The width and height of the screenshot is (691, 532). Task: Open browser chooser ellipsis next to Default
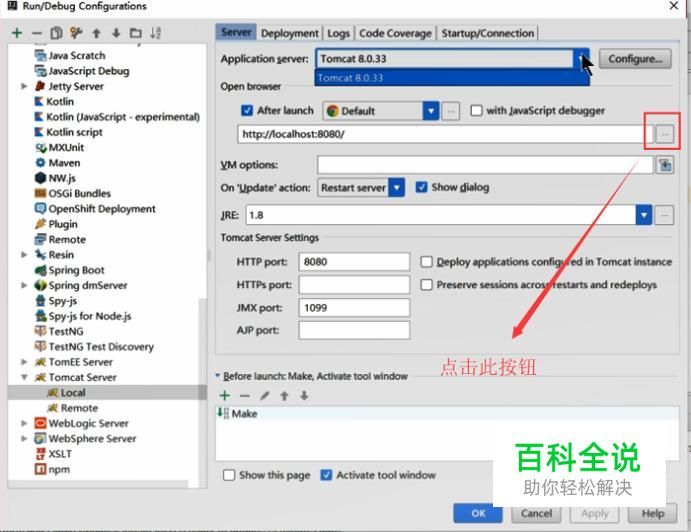pyautogui.click(x=450, y=111)
